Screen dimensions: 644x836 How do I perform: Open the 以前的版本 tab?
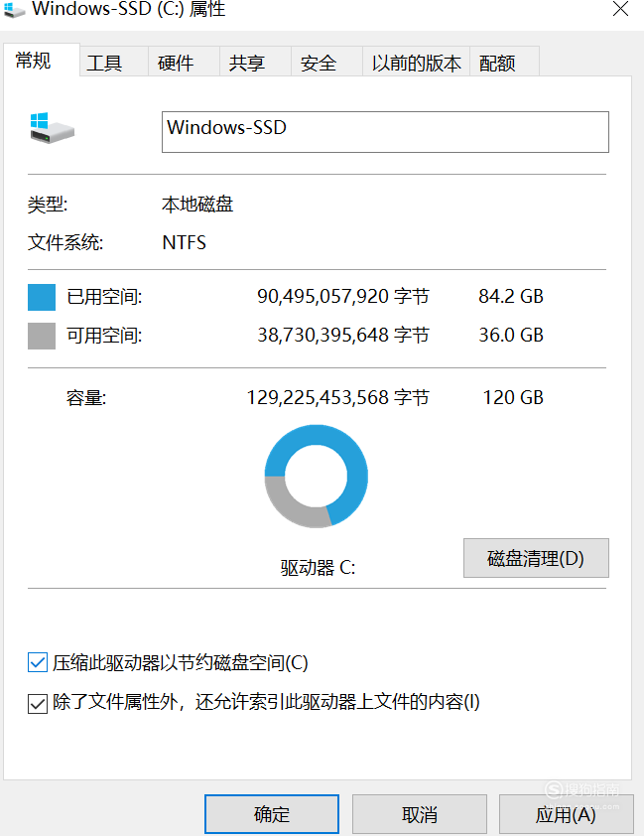click(x=416, y=63)
